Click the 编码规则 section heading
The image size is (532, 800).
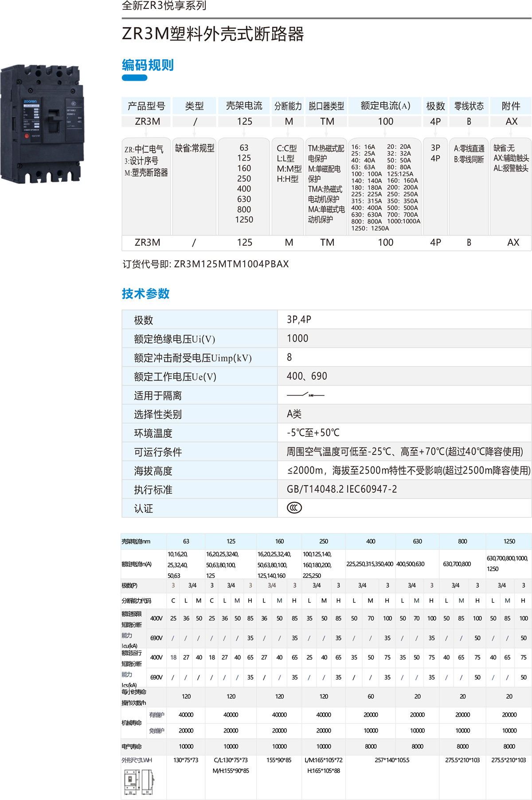point(148,65)
